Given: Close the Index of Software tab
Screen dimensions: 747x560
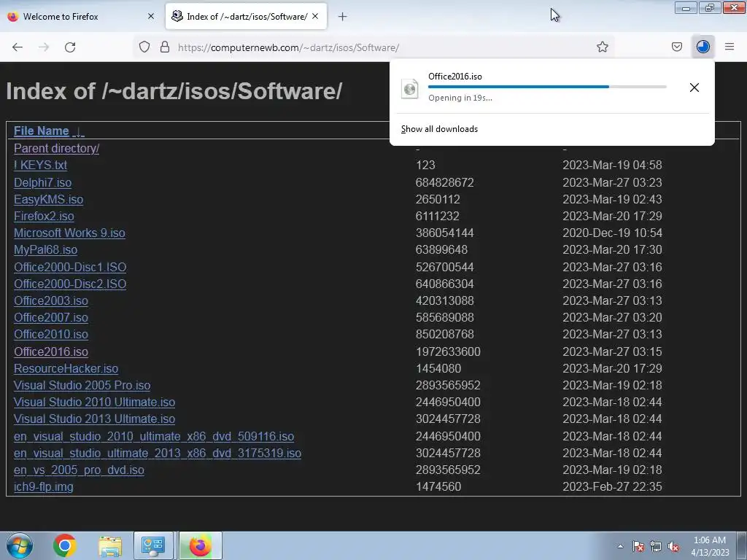Looking at the screenshot, I should (x=315, y=16).
